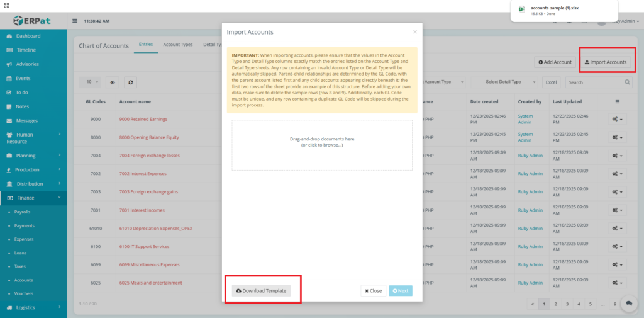The image size is (644, 318).
Task: Open Payrolls under Finance
Action: 22,212
